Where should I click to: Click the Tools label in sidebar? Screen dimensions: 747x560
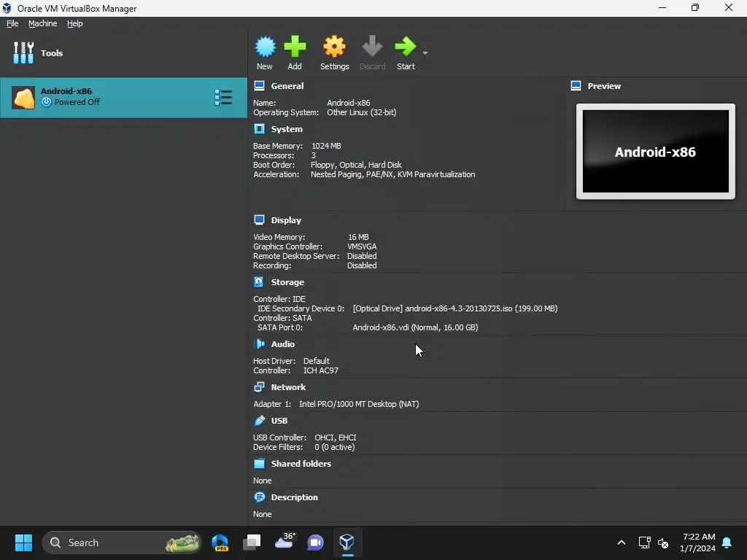[x=52, y=52]
